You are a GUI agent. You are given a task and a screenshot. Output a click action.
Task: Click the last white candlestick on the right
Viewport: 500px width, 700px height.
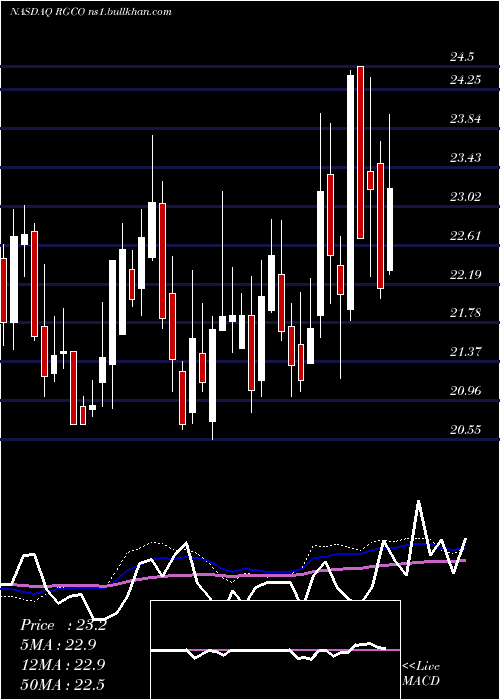(x=390, y=229)
